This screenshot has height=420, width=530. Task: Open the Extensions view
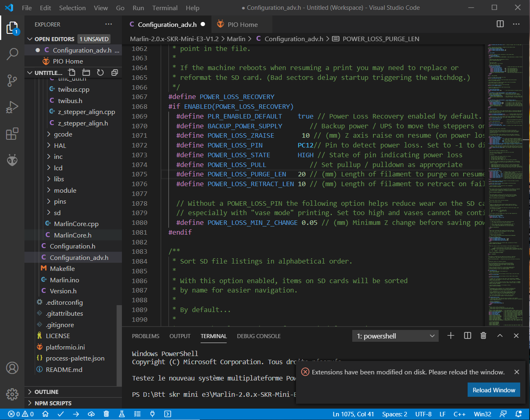coord(12,134)
